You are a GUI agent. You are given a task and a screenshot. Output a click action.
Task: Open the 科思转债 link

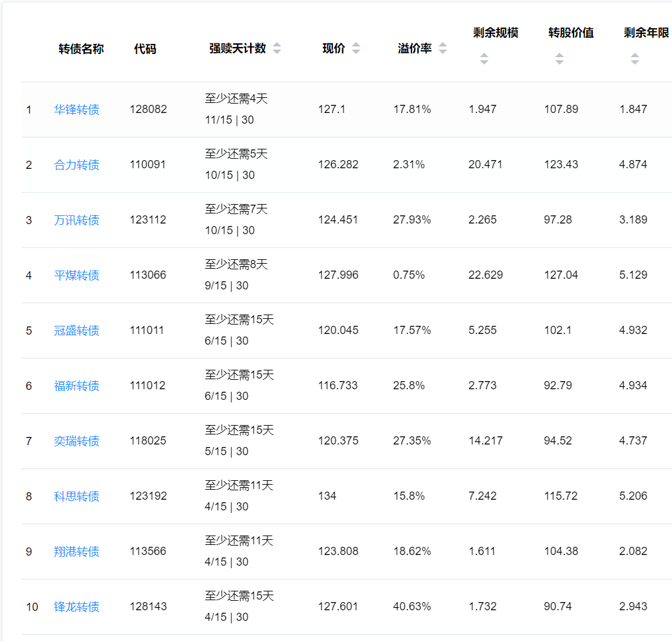(77, 497)
